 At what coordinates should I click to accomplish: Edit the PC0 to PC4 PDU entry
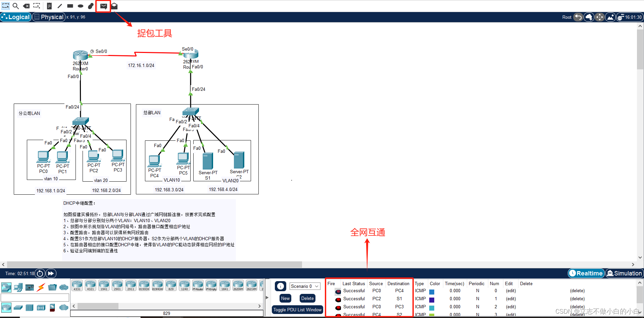[x=511, y=291]
